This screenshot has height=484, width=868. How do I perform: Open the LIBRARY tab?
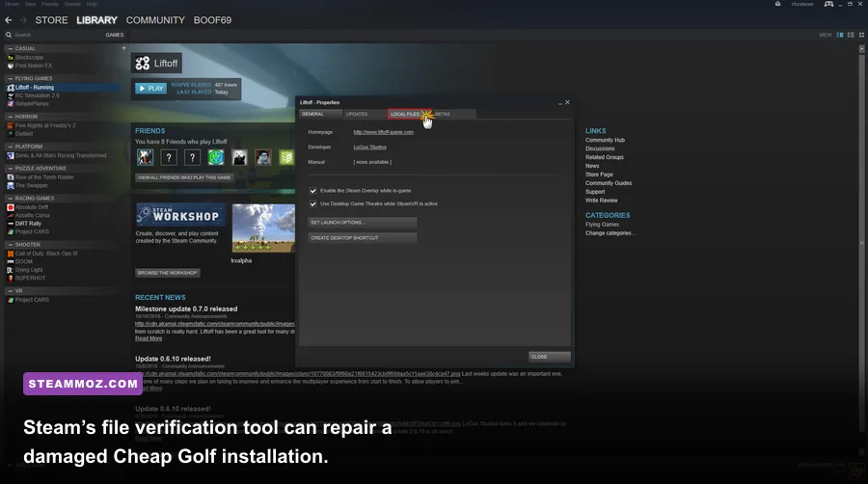[96, 20]
